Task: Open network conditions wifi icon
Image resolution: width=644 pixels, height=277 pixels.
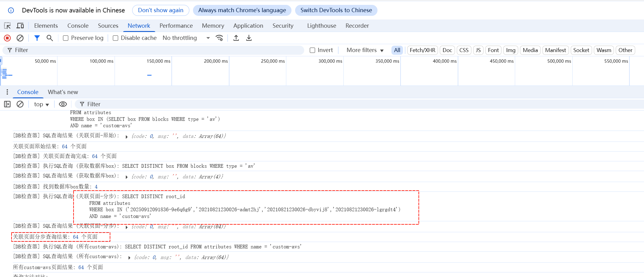Action: click(x=219, y=38)
